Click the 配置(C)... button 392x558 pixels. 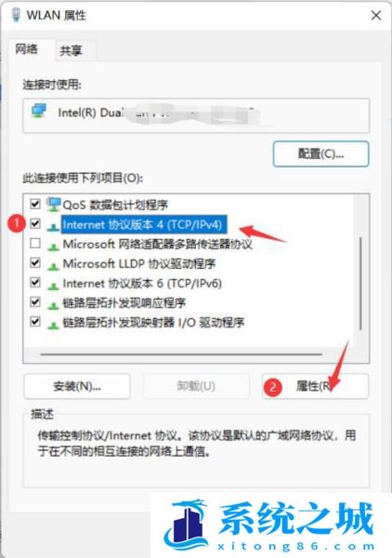coord(320,153)
